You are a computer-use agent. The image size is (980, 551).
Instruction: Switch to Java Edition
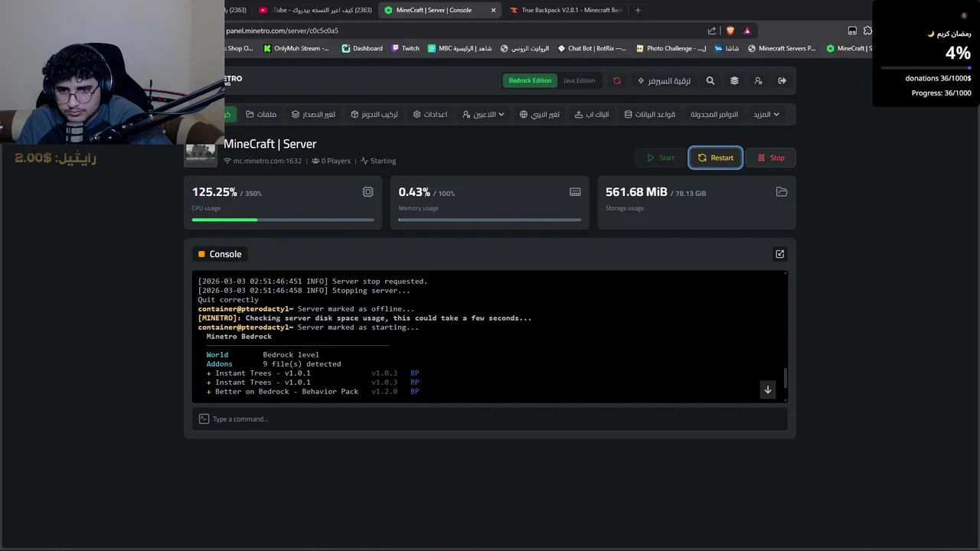579,80
